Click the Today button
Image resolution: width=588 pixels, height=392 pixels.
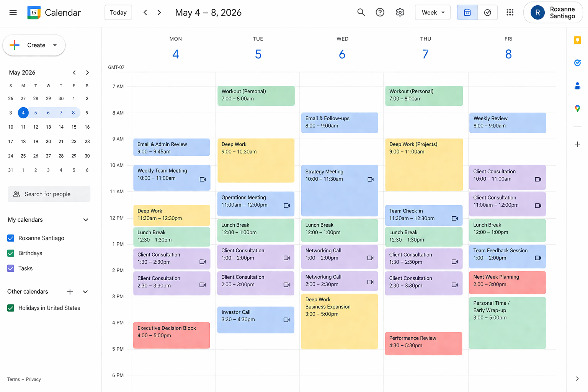click(118, 13)
